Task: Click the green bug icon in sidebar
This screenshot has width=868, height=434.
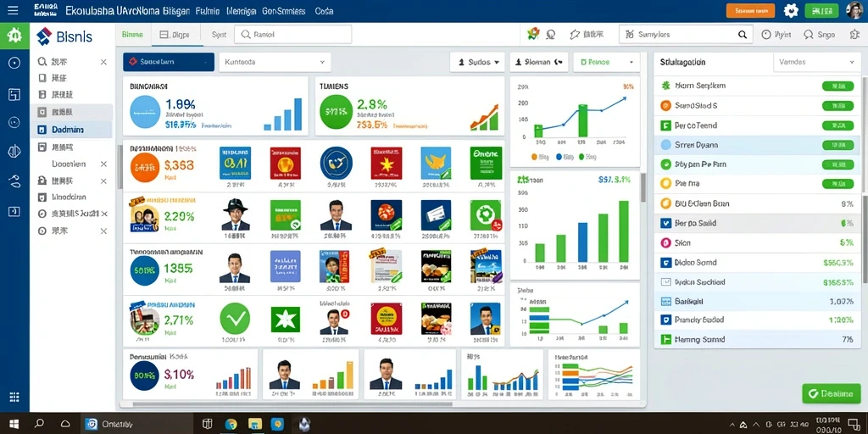Action: [x=14, y=36]
